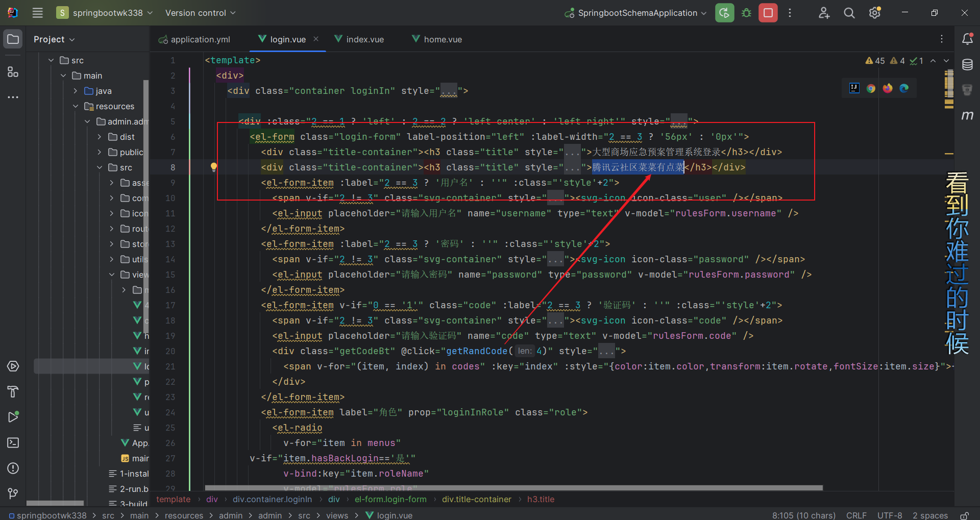Open Notifications bell panel
The width and height of the screenshot is (980, 520).
tap(967, 39)
